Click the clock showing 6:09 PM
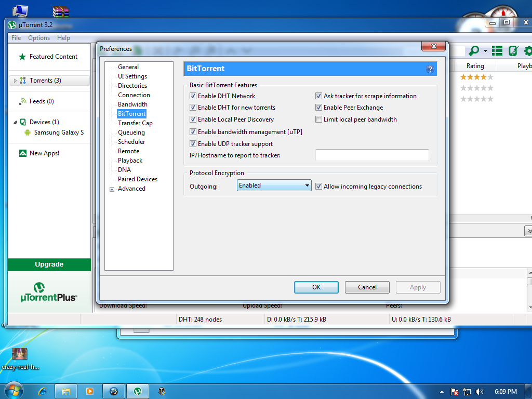 pos(506,392)
